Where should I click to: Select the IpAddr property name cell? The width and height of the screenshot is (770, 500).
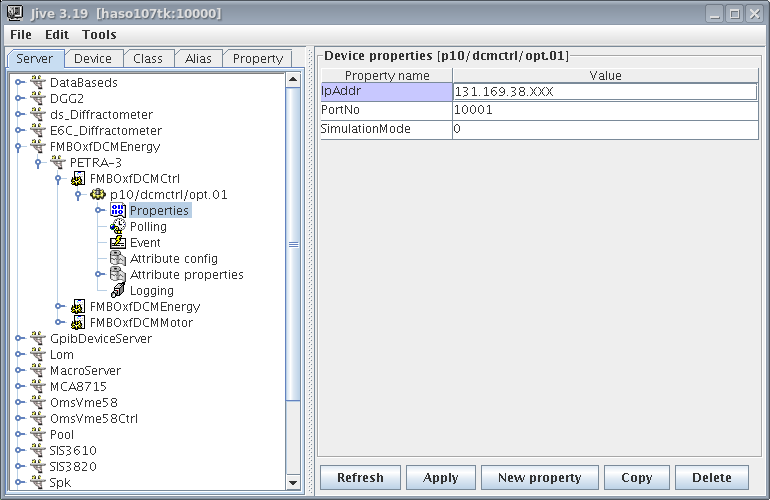pyautogui.click(x=386, y=92)
